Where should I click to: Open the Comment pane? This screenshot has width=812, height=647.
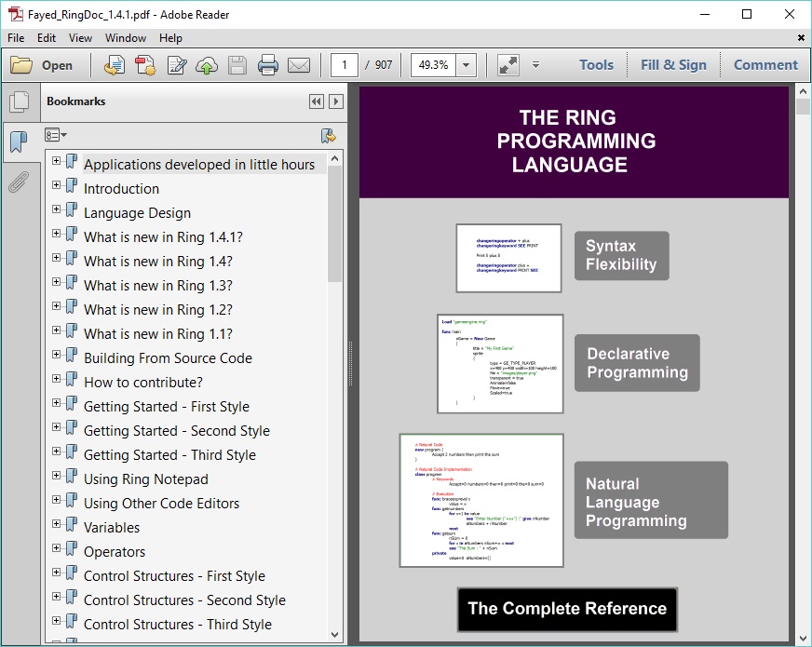(766, 65)
